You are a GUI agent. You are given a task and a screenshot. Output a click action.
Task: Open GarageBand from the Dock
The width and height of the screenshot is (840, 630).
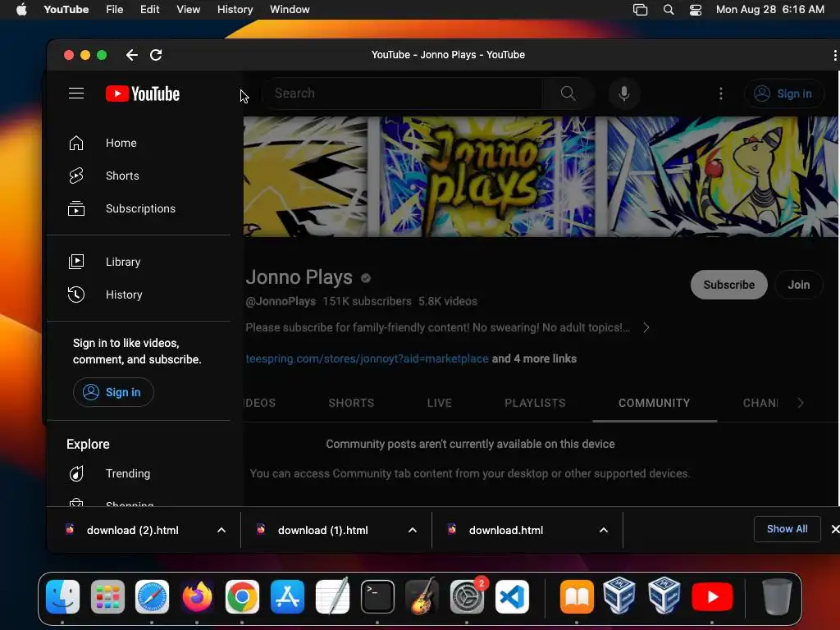coord(422,596)
